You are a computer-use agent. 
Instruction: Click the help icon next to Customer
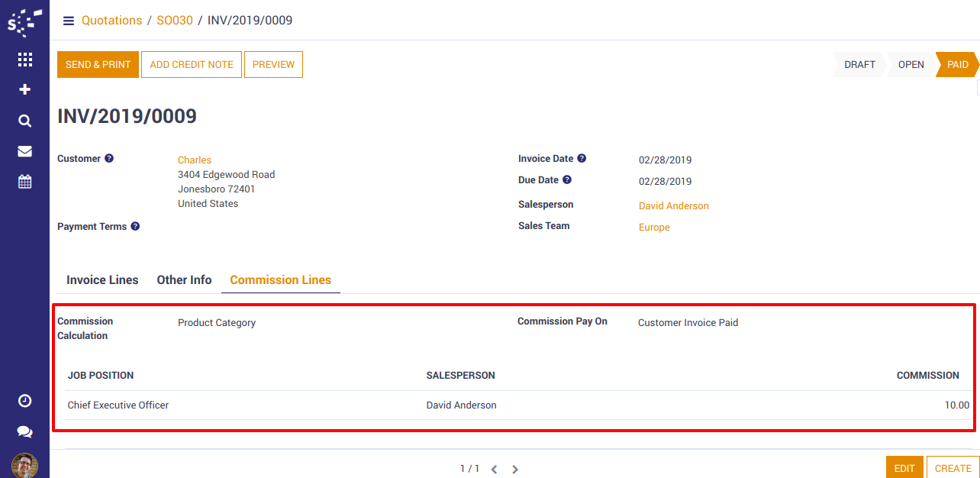tap(109, 159)
